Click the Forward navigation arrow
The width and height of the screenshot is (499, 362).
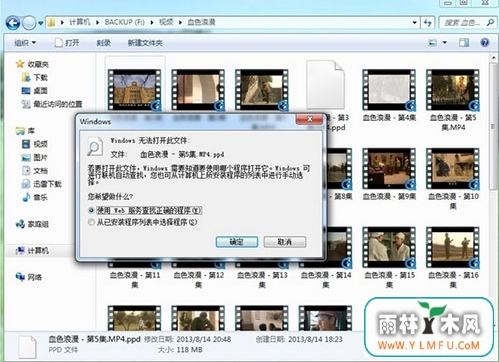[29, 23]
